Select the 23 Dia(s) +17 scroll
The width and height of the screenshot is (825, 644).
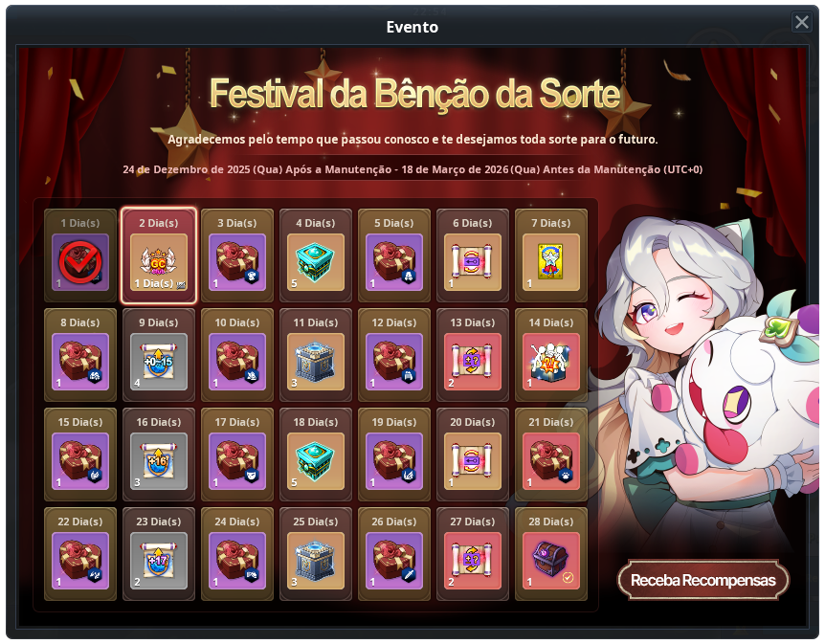click(158, 561)
